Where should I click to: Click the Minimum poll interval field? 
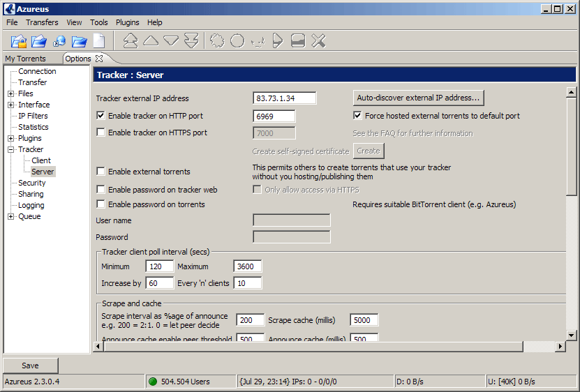tap(160, 266)
